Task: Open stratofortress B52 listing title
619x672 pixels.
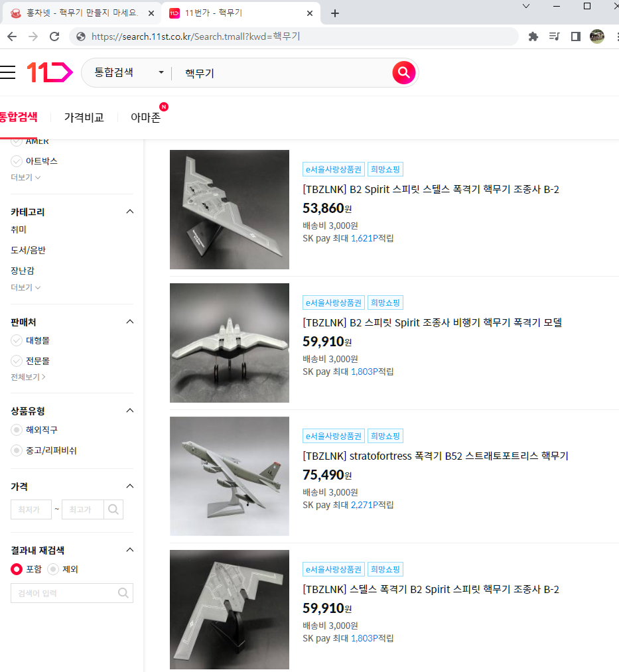Action: [435, 456]
